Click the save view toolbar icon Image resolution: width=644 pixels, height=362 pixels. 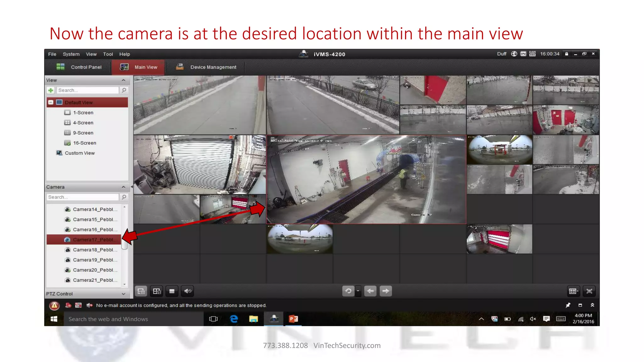coord(141,291)
